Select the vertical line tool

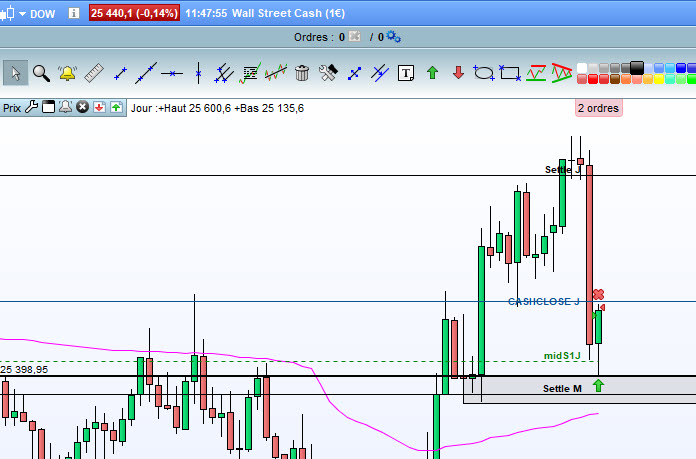[198, 73]
